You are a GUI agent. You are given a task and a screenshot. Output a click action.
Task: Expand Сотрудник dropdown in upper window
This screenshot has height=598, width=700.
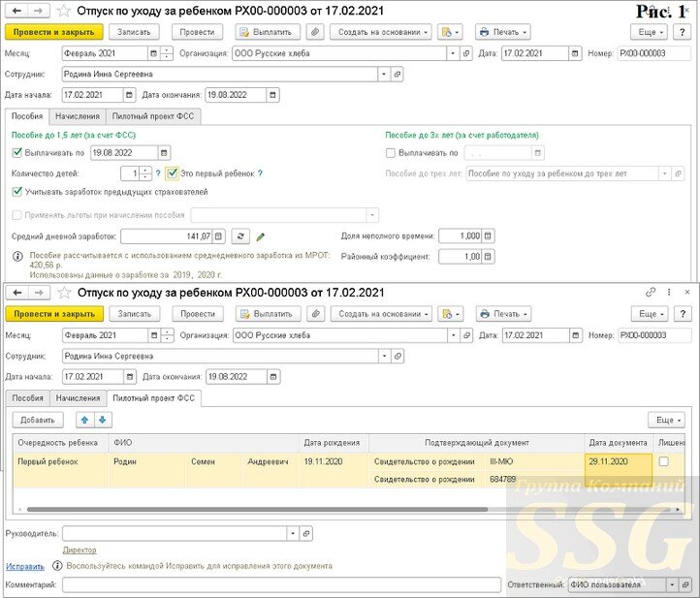[x=384, y=74]
